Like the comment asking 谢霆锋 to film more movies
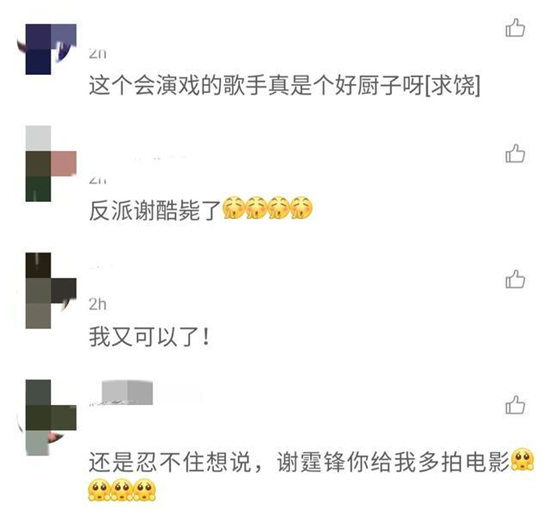This screenshot has width=550, height=532. click(515, 405)
